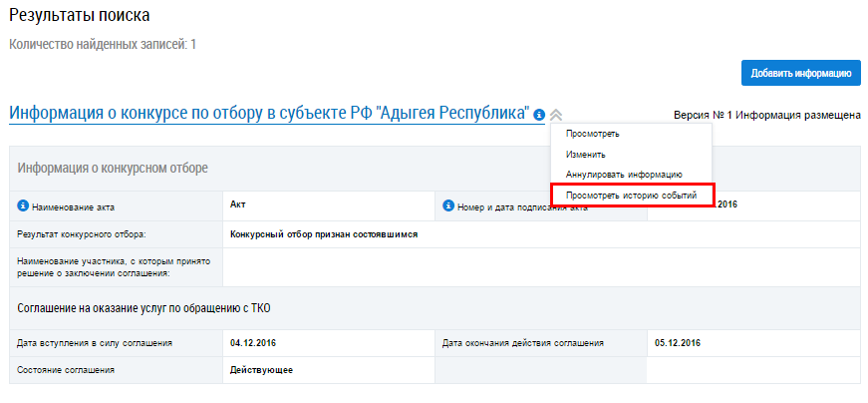868x403 pixels.
Task: Click info icon beside Номер и дата подписания акта
Action: click(447, 206)
